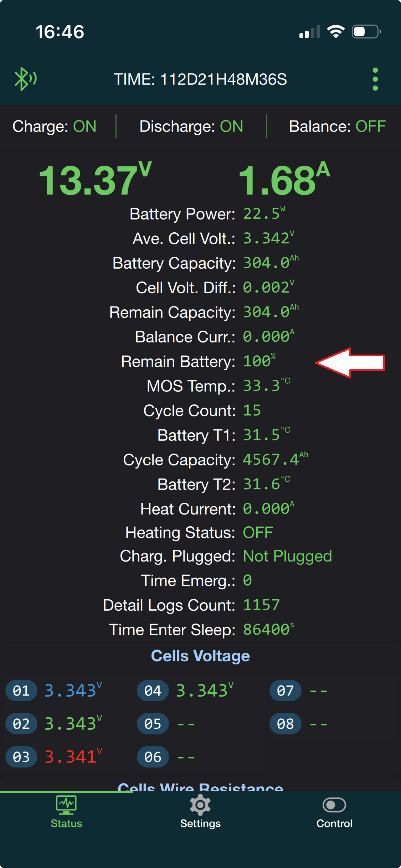The height and width of the screenshot is (868, 401).
Task: Tap the Charge ON status indicator
Action: coord(55,126)
